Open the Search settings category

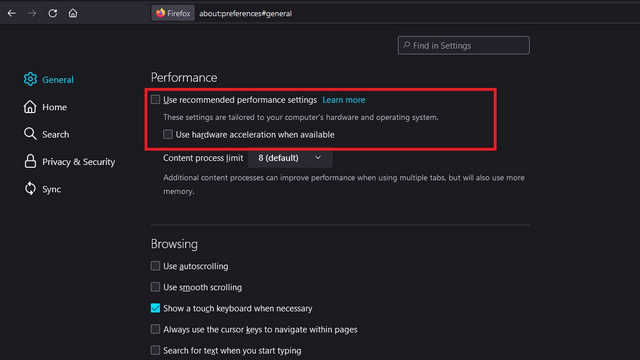(x=47, y=134)
